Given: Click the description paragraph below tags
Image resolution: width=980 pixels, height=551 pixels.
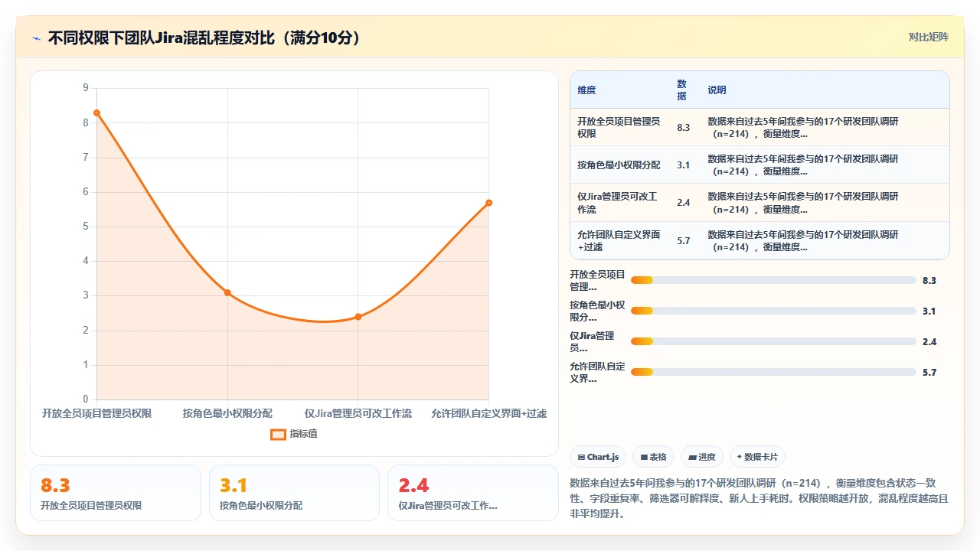Looking at the screenshot, I should (x=759, y=498).
